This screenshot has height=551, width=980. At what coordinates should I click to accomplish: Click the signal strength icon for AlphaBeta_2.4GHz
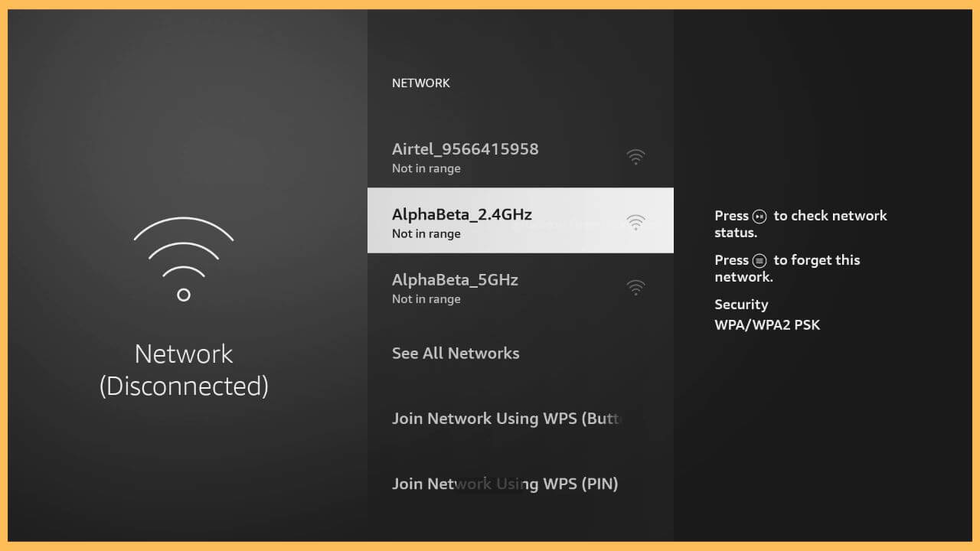(635, 222)
